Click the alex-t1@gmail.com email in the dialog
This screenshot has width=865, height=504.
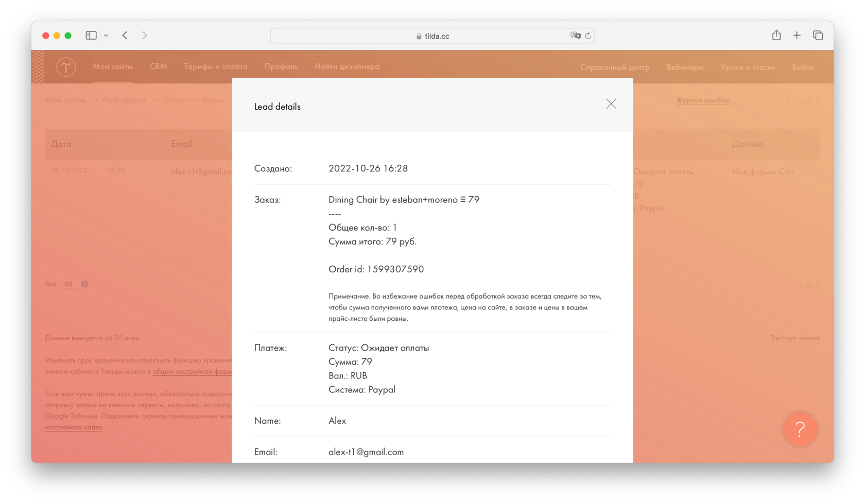coord(366,452)
